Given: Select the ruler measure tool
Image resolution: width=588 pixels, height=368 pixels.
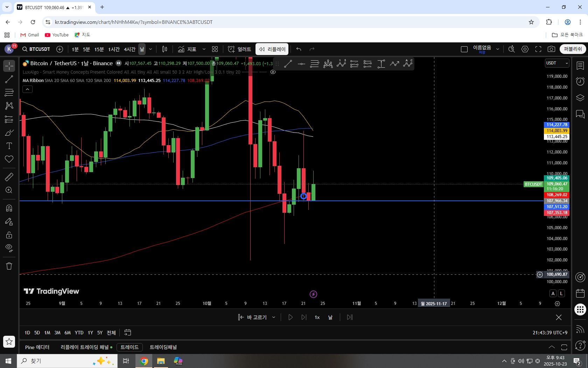Looking at the screenshot, I should [x=9, y=177].
